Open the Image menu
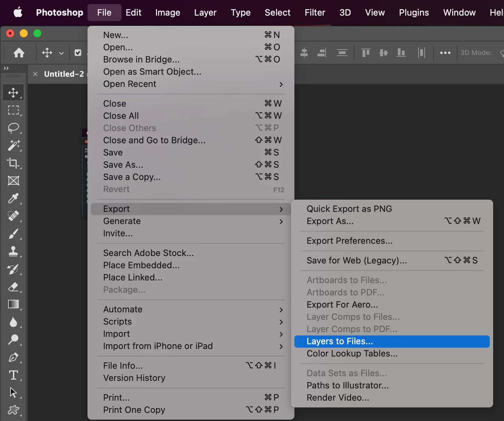 tap(168, 13)
